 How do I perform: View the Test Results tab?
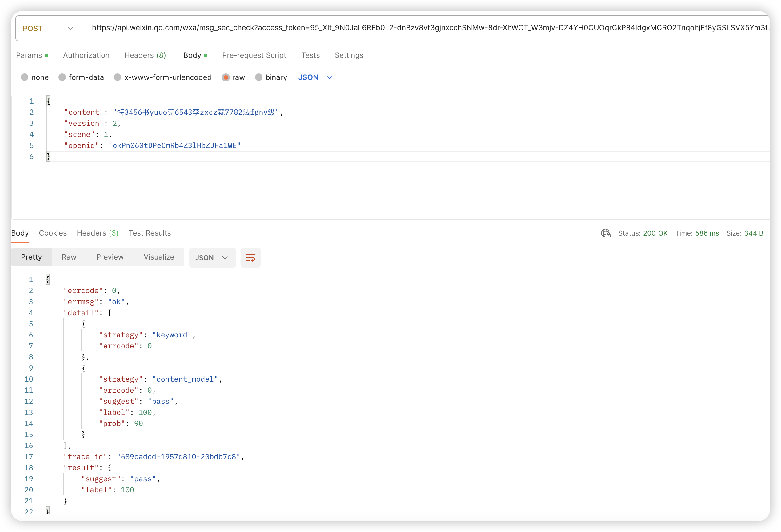150,233
